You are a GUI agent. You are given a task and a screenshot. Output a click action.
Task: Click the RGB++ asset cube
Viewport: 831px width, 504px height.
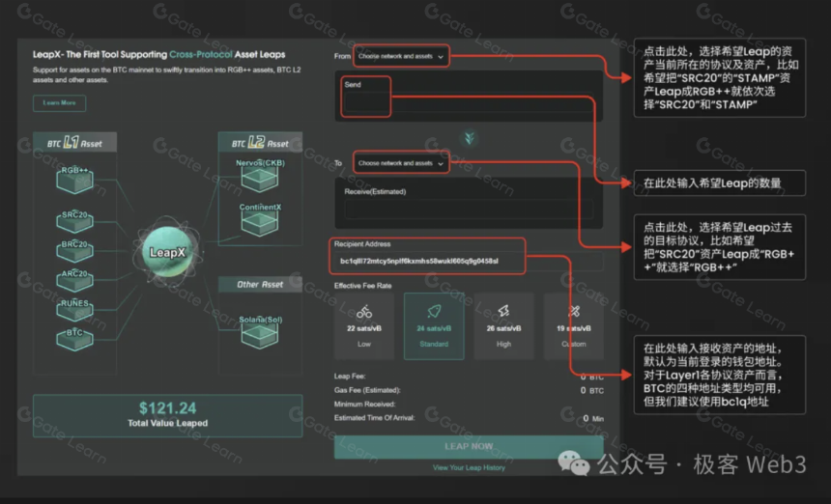click(x=74, y=180)
